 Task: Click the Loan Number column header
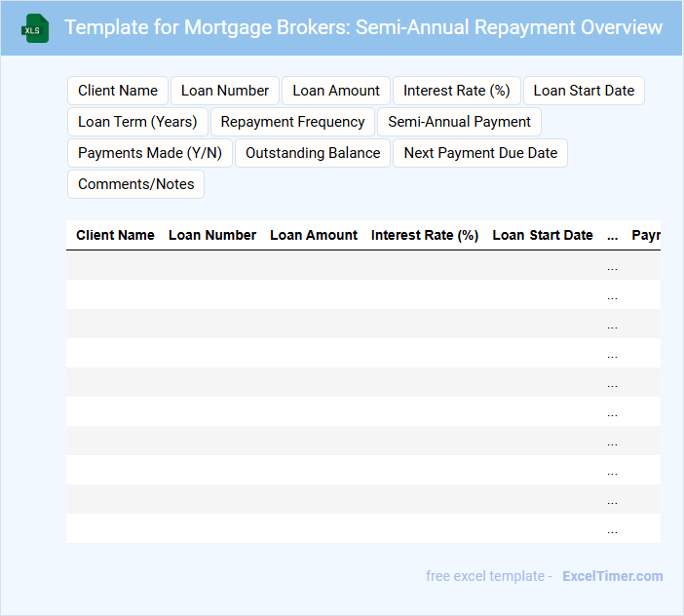pyautogui.click(x=212, y=235)
